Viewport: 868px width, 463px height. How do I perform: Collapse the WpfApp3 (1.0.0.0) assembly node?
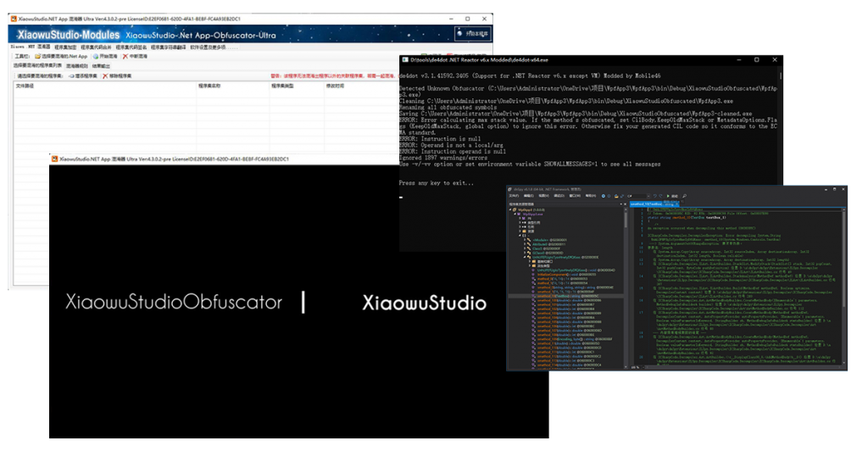pos(510,210)
